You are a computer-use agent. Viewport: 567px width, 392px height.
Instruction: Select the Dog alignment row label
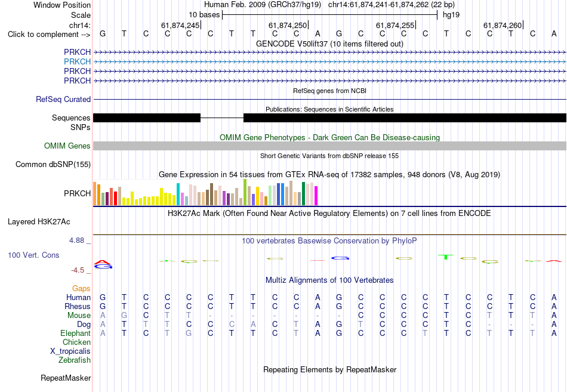click(84, 325)
